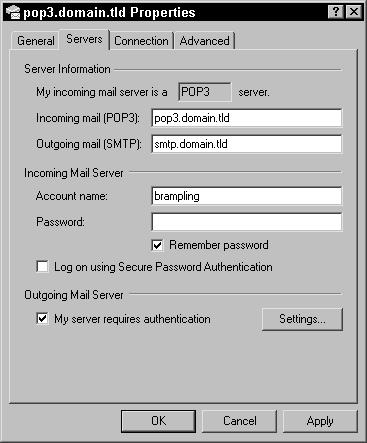The width and height of the screenshot is (367, 443).
Task: Click the POP3 server type box
Action: click(x=205, y=92)
